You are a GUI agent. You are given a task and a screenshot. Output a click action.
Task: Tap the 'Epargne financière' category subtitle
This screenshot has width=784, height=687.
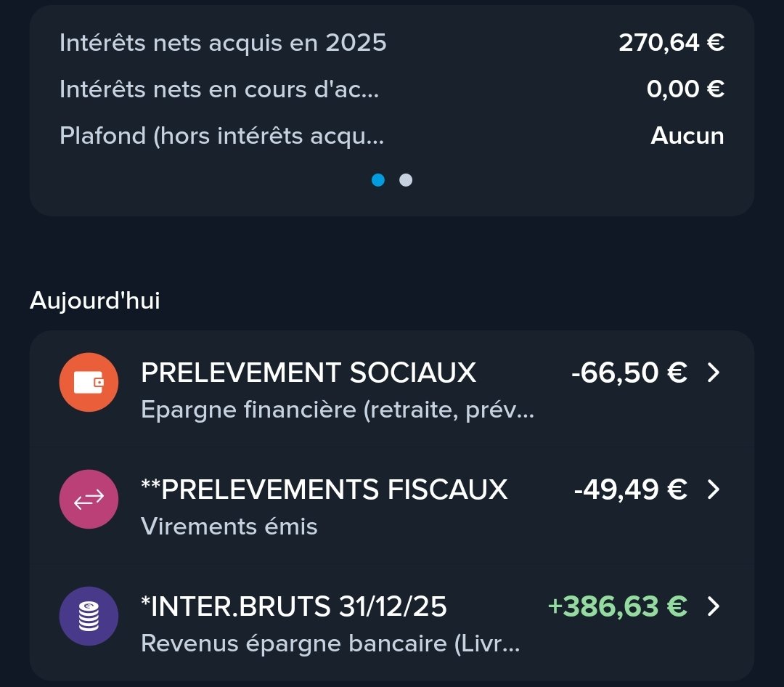(x=338, y=410)
